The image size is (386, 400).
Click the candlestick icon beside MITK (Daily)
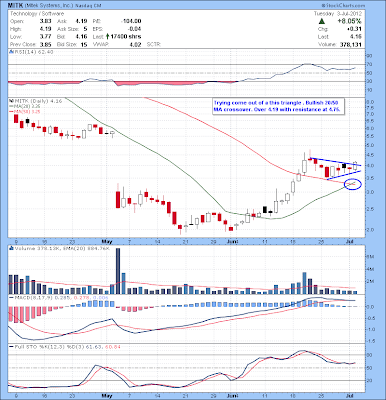pyautogui.click(x=10, y=101)
